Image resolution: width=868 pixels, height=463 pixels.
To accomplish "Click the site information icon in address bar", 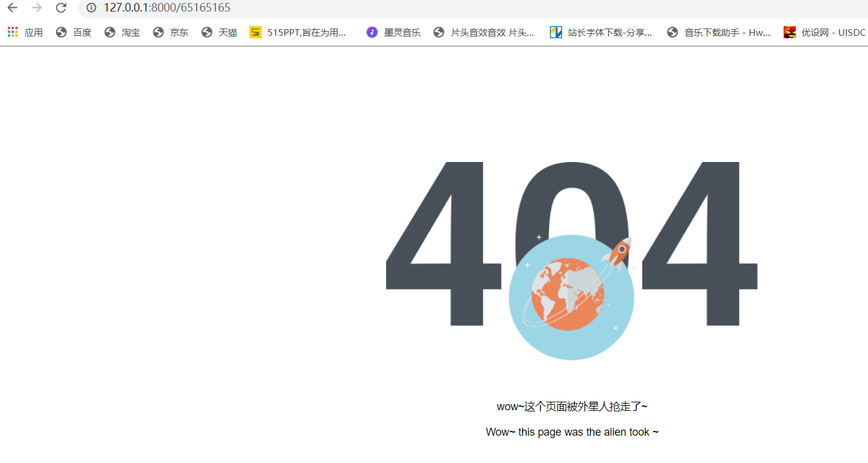I will pos(90,8).
